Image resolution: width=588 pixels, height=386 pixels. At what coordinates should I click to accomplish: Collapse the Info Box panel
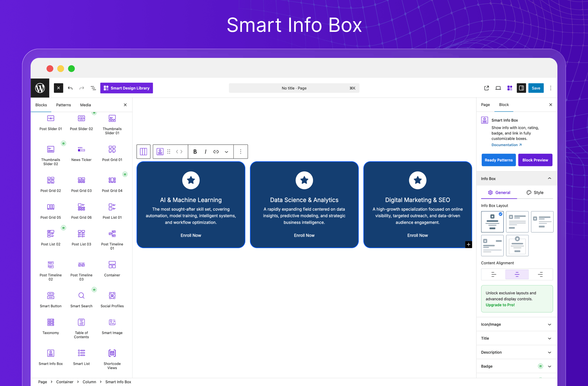(x=549, y=179)
